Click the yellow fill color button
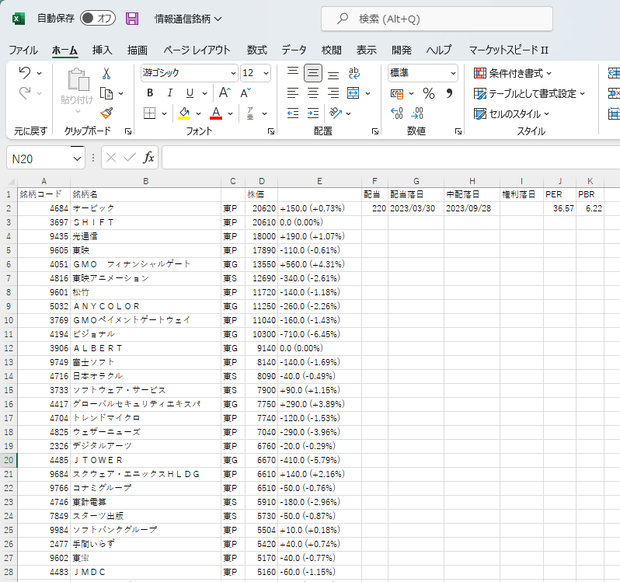 (x=184, y=113)
